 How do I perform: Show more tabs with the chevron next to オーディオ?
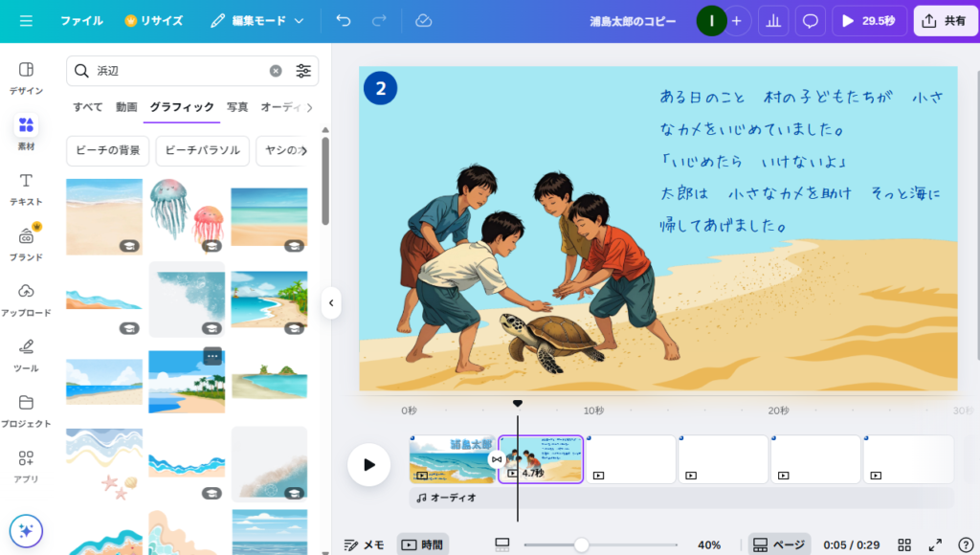click(309, 107)
